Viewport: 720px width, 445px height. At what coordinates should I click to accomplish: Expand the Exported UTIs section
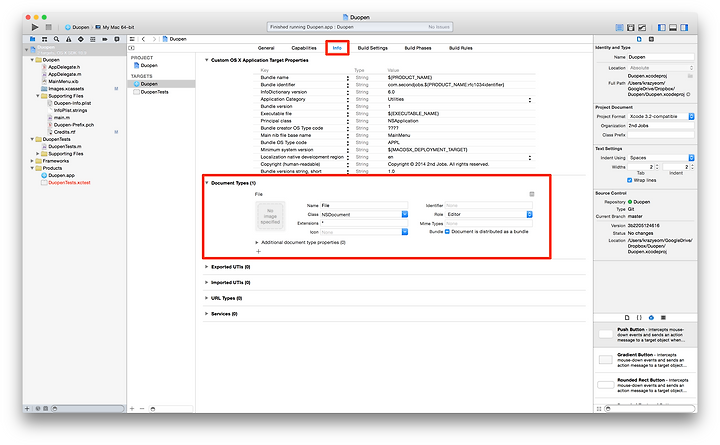pyautogui.click(x=207, y=267)
